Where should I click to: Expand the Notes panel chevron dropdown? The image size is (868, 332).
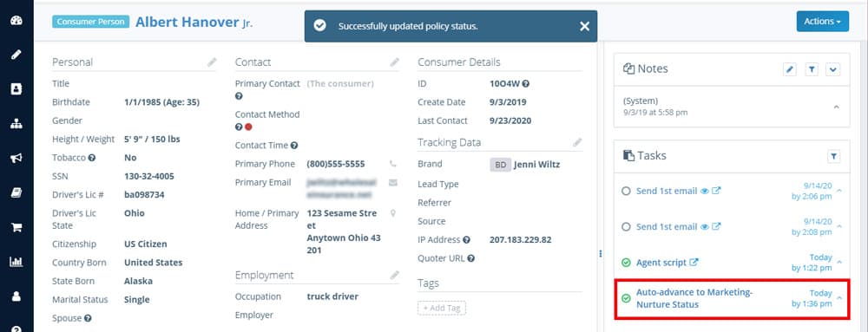833,69
